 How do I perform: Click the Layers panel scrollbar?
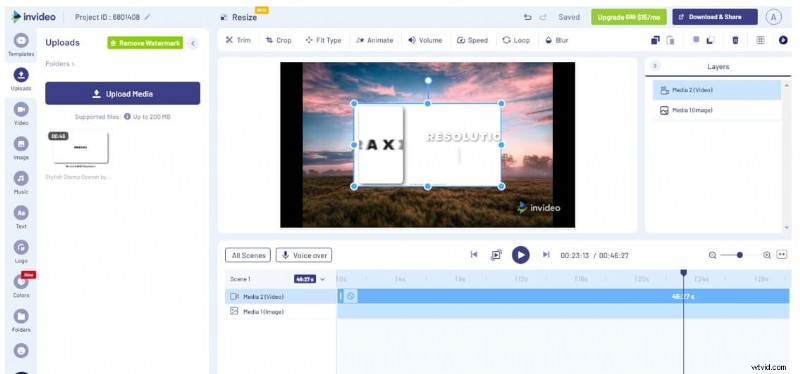tap(786, 156)
